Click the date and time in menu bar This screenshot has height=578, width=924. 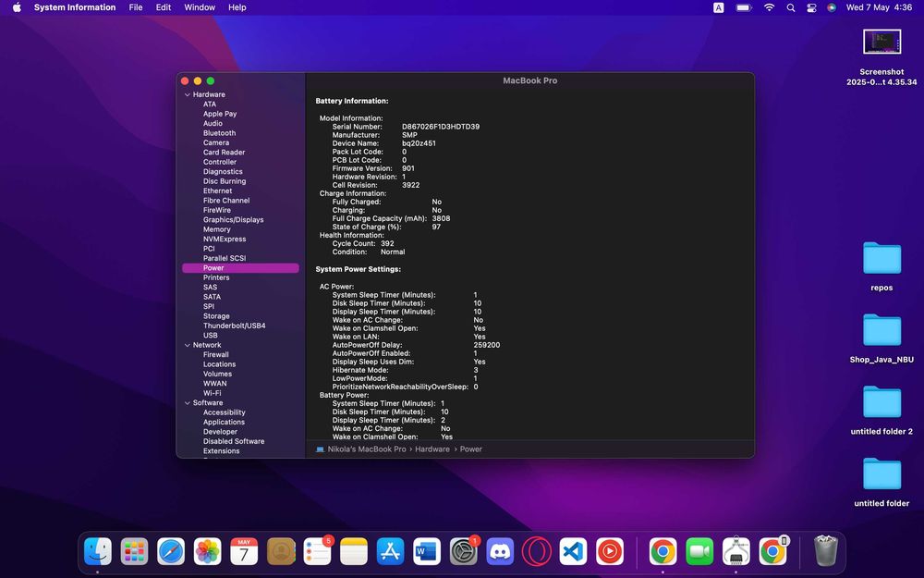click(879, 7)
